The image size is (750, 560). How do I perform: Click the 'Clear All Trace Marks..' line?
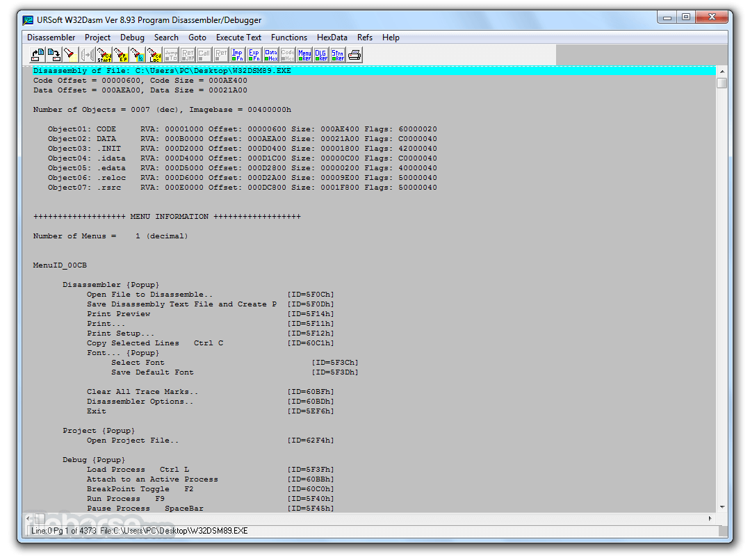[x=211, y=392]
